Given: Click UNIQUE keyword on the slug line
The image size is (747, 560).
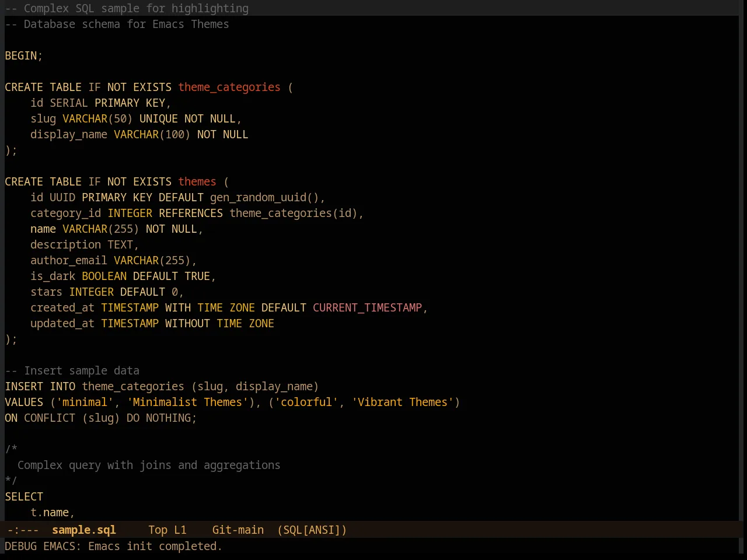Looking at the screenshot, I should 158,118.
